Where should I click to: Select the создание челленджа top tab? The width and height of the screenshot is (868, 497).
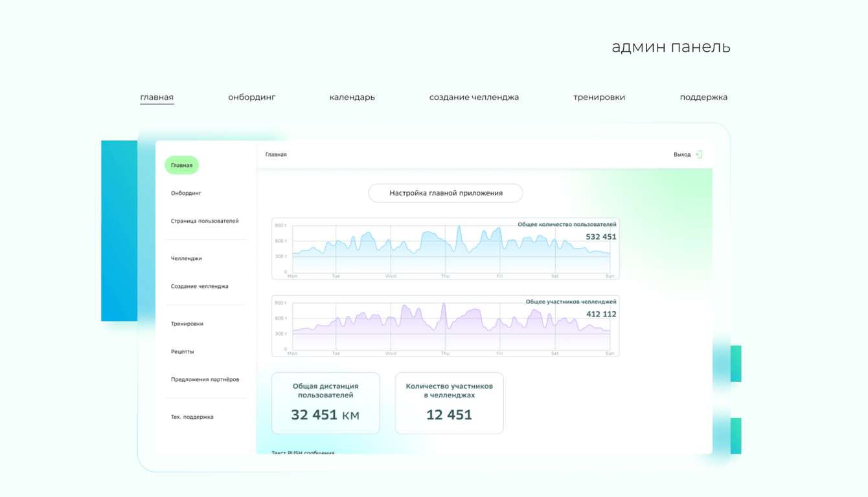pyautogui.click(x=474, y=97)
